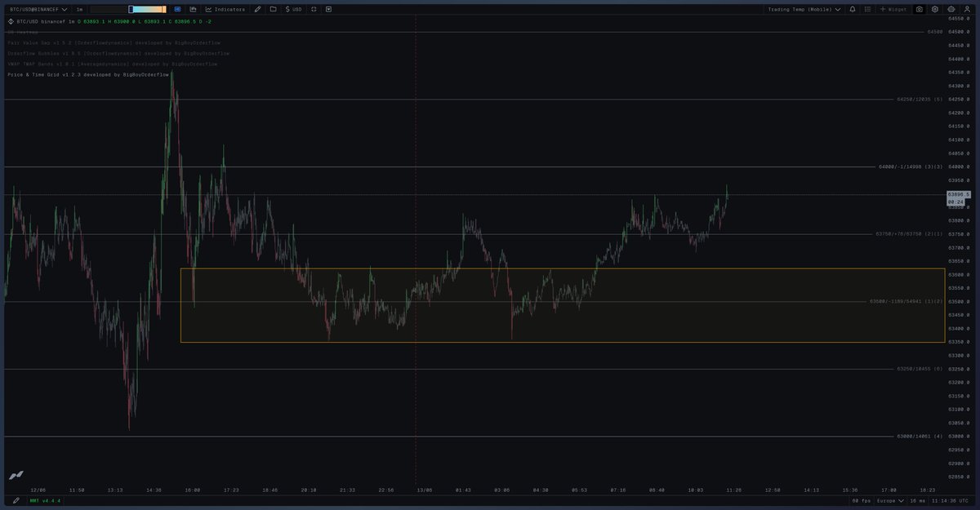Click the 64250/12035 grid level label
This screenshot has height=510, width=980.
[x=920, y=100]
